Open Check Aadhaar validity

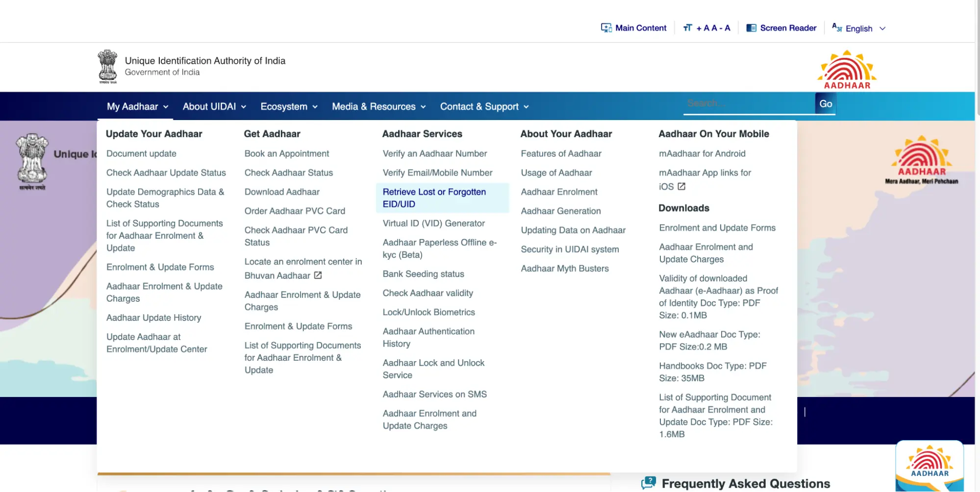point(427,293)
